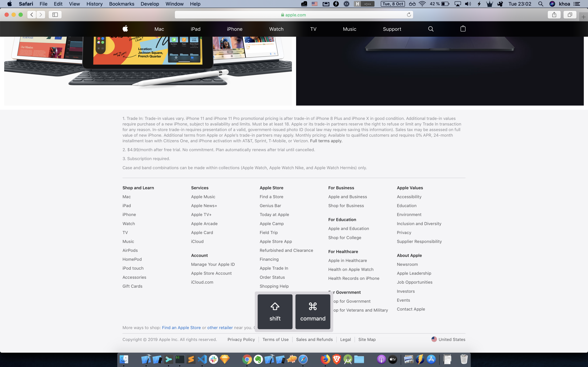Toggle the Safari sidebar button

[x=55, y=15]
